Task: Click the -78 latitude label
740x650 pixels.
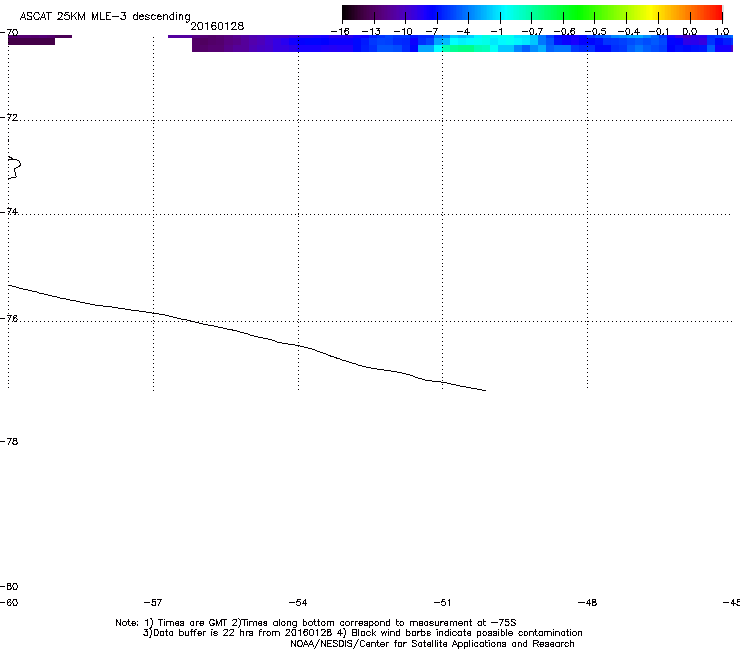Action: pos(9,441)
